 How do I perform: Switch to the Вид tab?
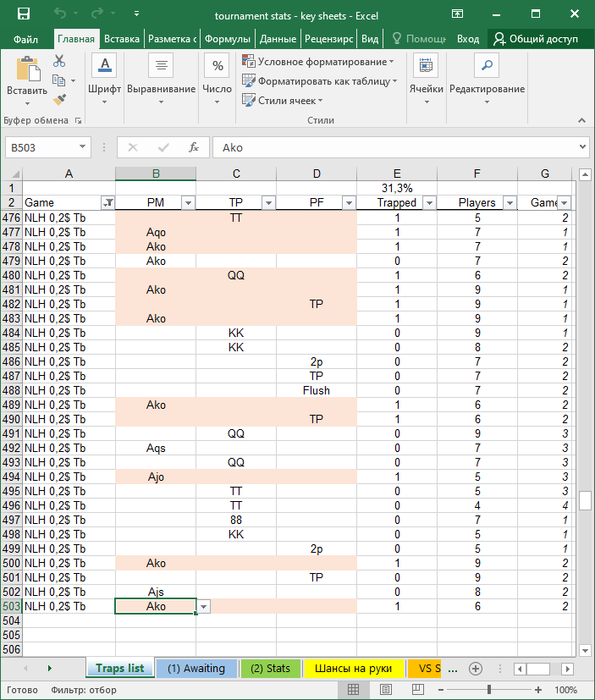tap(370, 39)
